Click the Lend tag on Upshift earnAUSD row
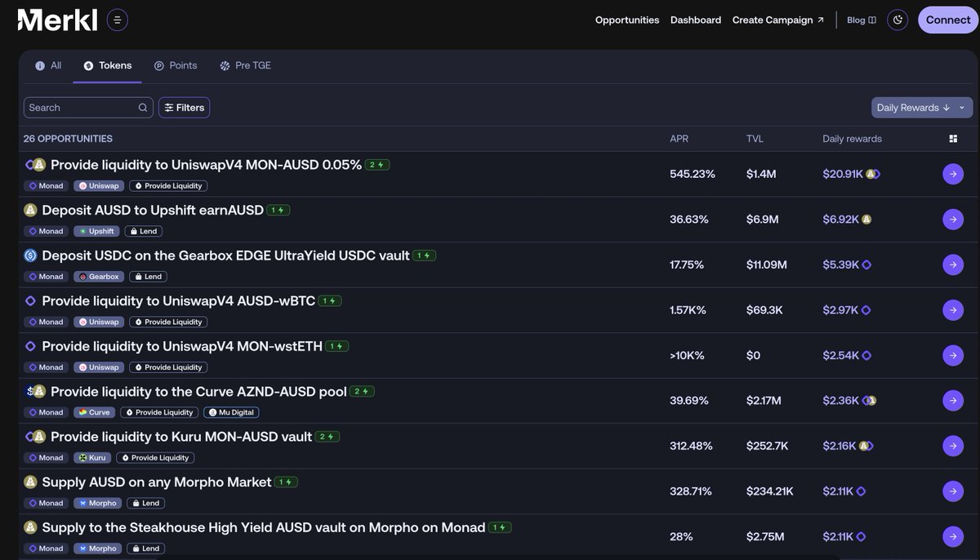 [145, 231]
